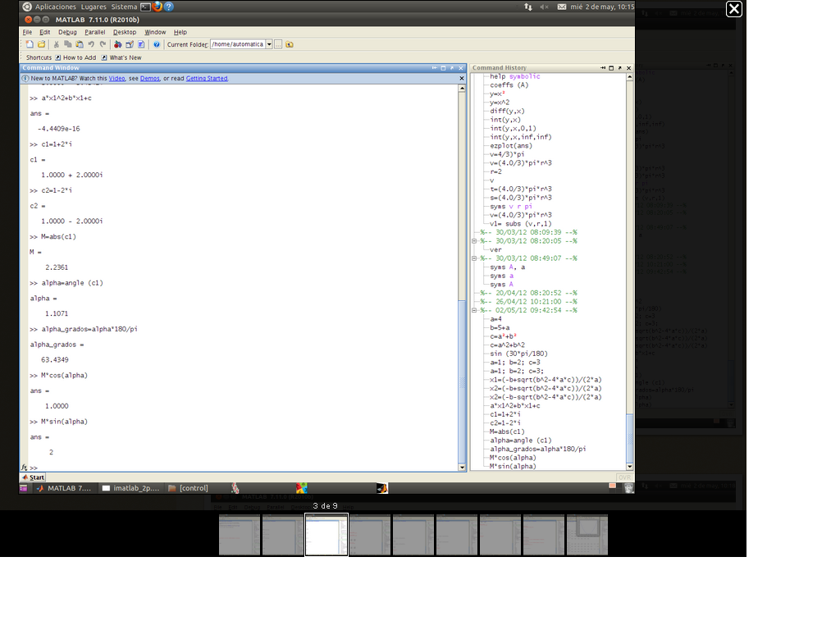Open the Desktop menu
The width and height of the screenshot is (840, 630).
[125, 32]
